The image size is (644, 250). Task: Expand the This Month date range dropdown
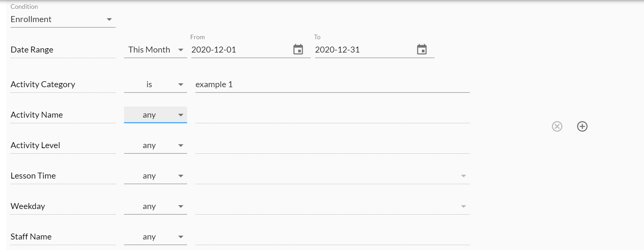coord(155,50)
